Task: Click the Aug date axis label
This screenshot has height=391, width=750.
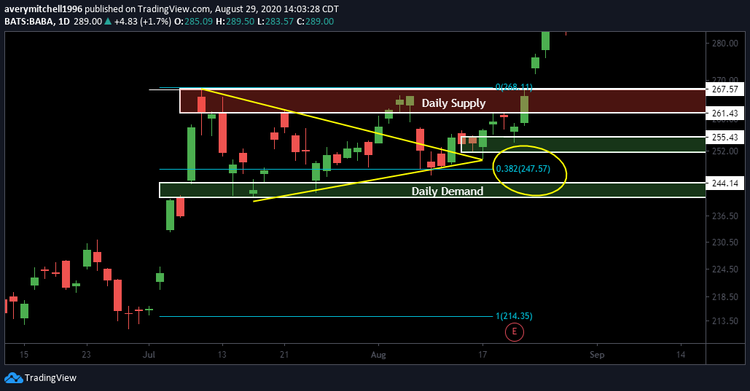Action: [x=378, y=355]
